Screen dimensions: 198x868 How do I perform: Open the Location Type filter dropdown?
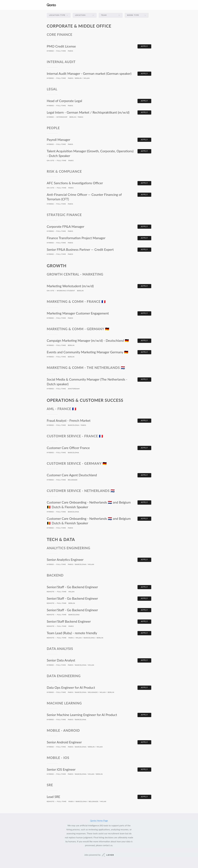pyautogui.click(x=58, y=15)
